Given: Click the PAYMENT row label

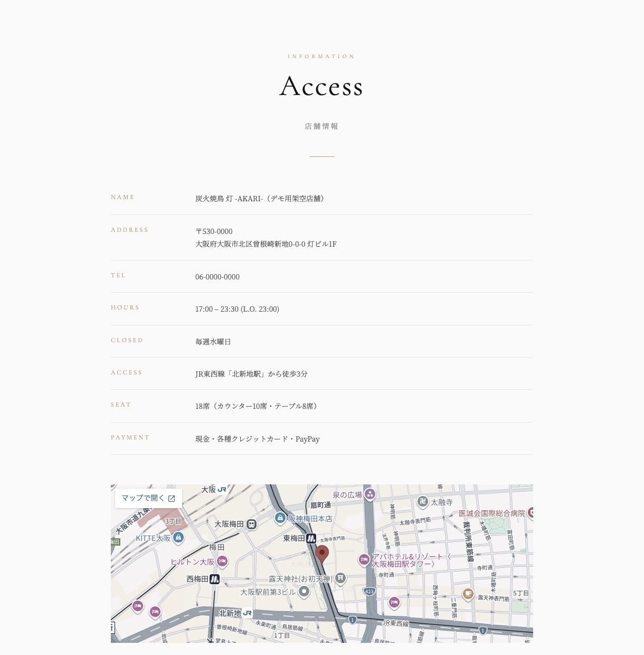Looking at the screenshot, I should tap(130, 437).
